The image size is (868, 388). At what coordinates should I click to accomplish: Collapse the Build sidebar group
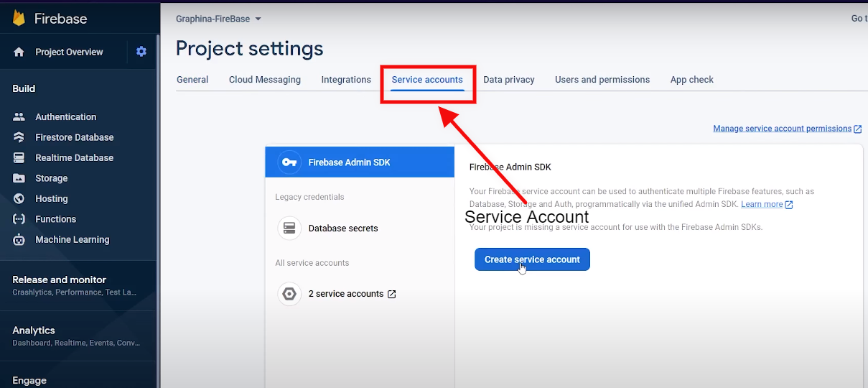[24, 88]
